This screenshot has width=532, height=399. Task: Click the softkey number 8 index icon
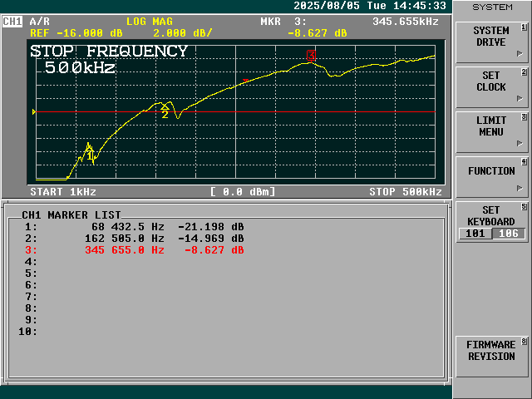tap(524, 341)
